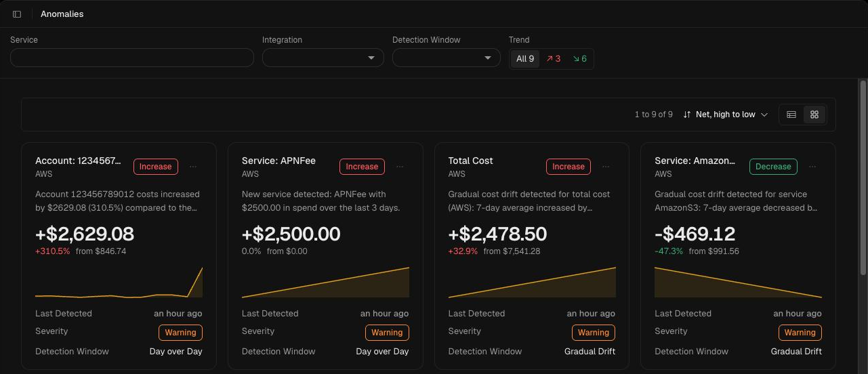
Task: Switch to grid card view
Action: pos(814,115)
